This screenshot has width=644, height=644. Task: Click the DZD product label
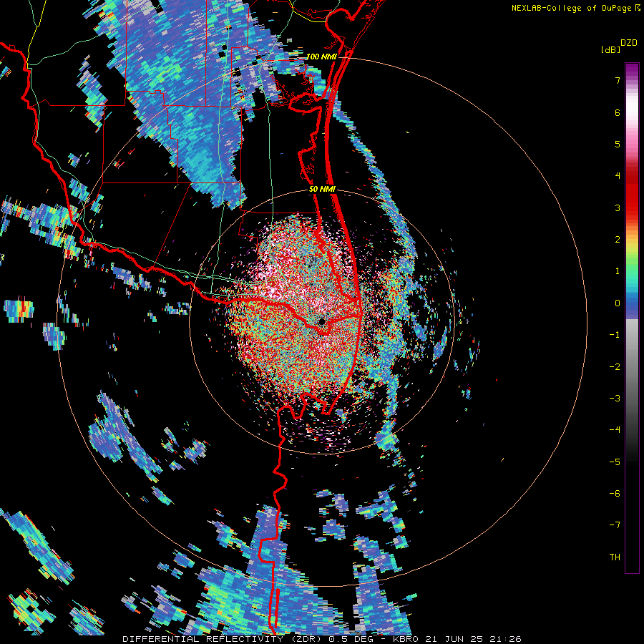point(629,43)
